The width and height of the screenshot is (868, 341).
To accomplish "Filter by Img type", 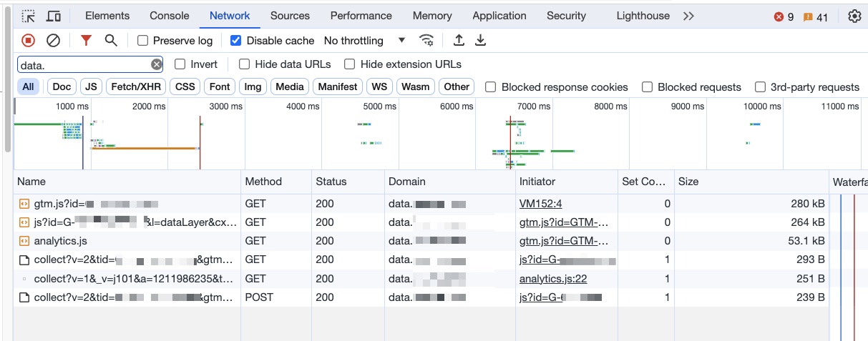I will (253, 87).
